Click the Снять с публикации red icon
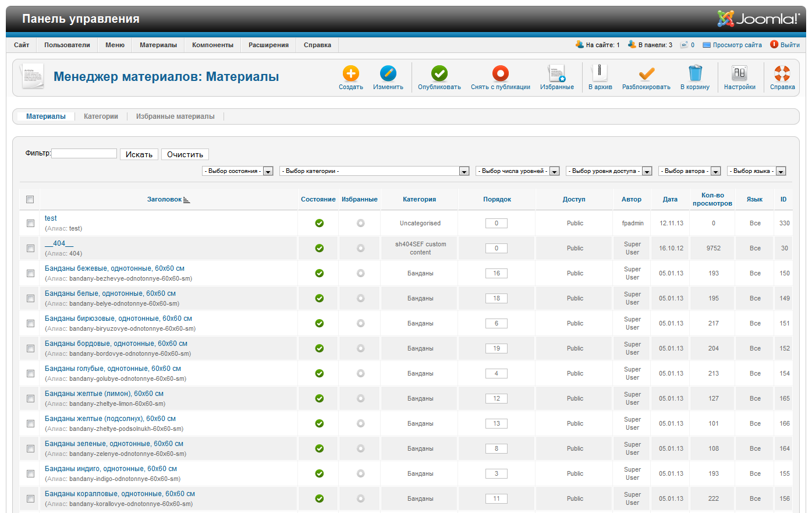812x513 pixels. pos(501,73)
